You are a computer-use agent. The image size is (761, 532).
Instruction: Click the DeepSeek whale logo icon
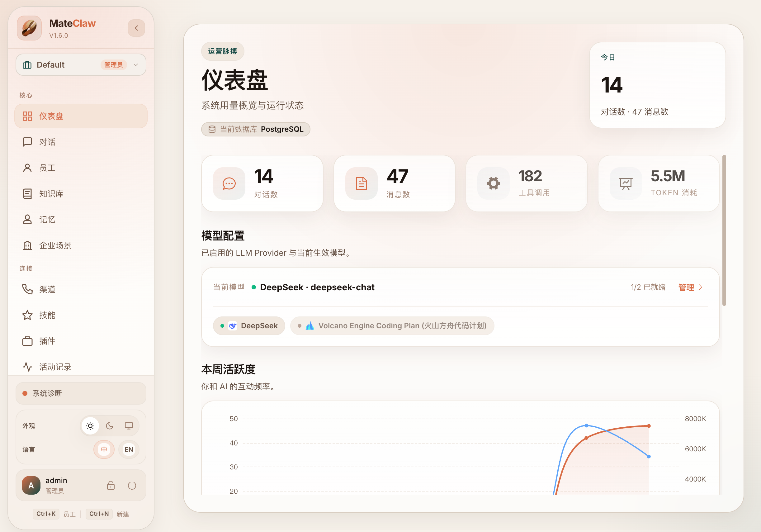coord(233,325)
